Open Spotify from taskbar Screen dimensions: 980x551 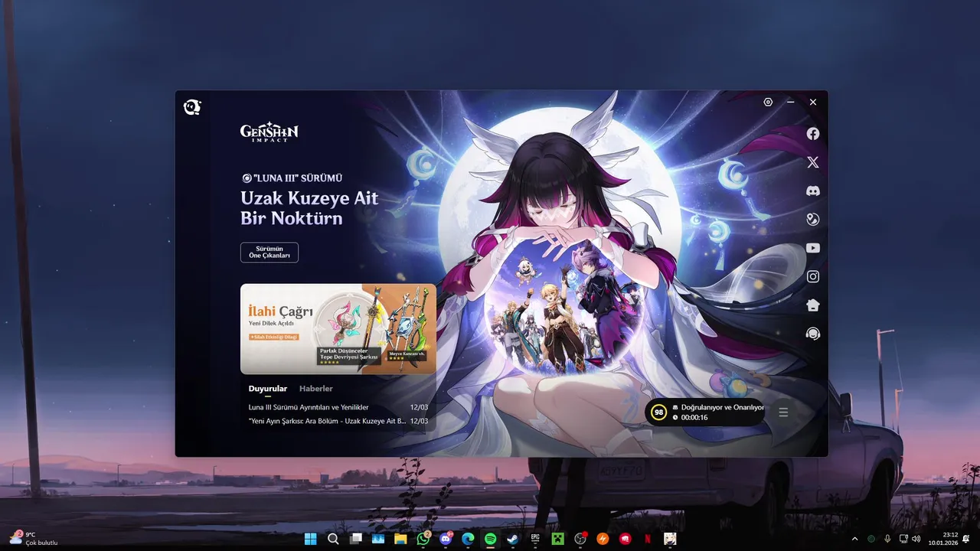(491, 539)
